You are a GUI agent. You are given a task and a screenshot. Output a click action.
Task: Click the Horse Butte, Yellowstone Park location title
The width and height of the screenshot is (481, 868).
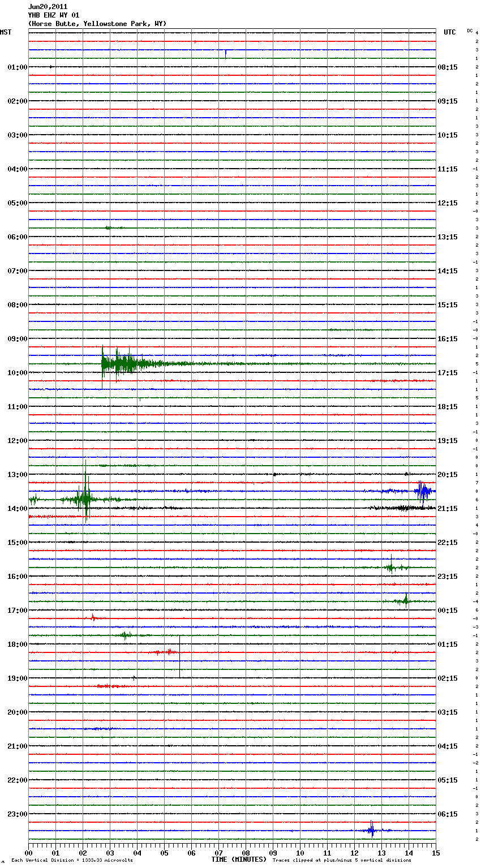tap(97, 24)
